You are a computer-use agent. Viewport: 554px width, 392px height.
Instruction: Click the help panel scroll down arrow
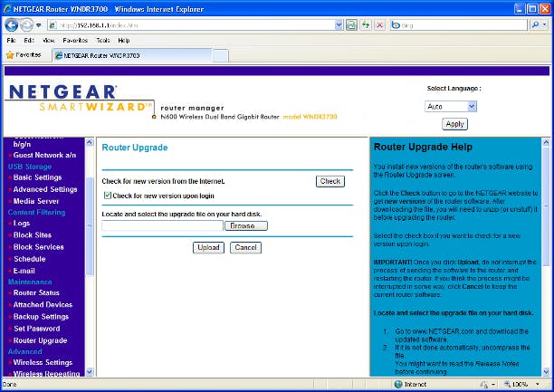click(x=546, y=372)
